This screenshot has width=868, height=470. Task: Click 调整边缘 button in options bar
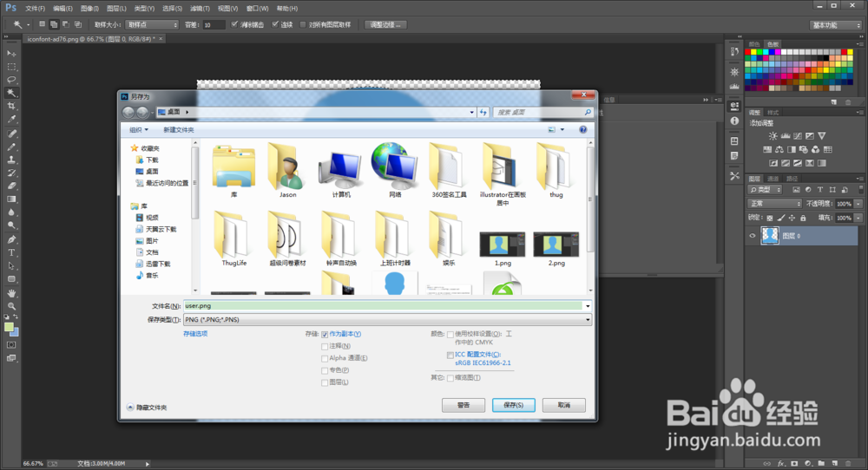[385, 25]
